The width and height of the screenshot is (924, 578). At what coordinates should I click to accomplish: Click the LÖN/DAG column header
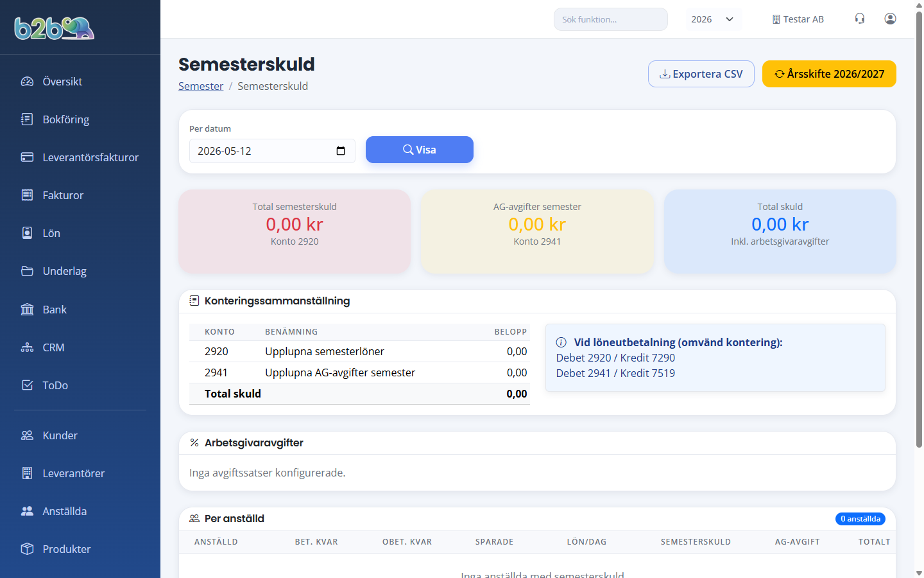(x=586, y=542)
